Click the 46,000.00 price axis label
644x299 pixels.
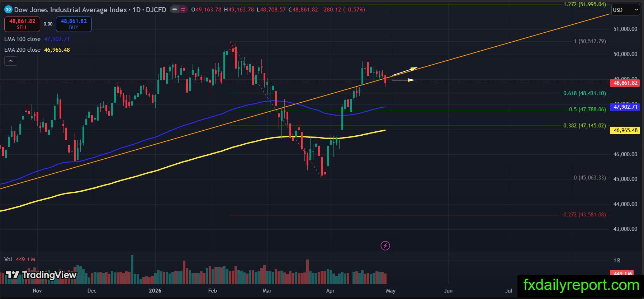(625, 154)
